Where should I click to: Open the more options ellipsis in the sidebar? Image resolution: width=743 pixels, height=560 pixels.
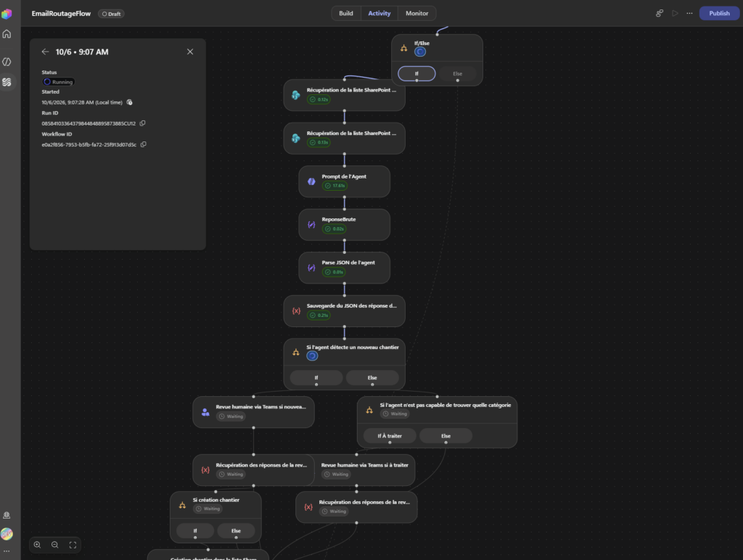click(7, 551)
